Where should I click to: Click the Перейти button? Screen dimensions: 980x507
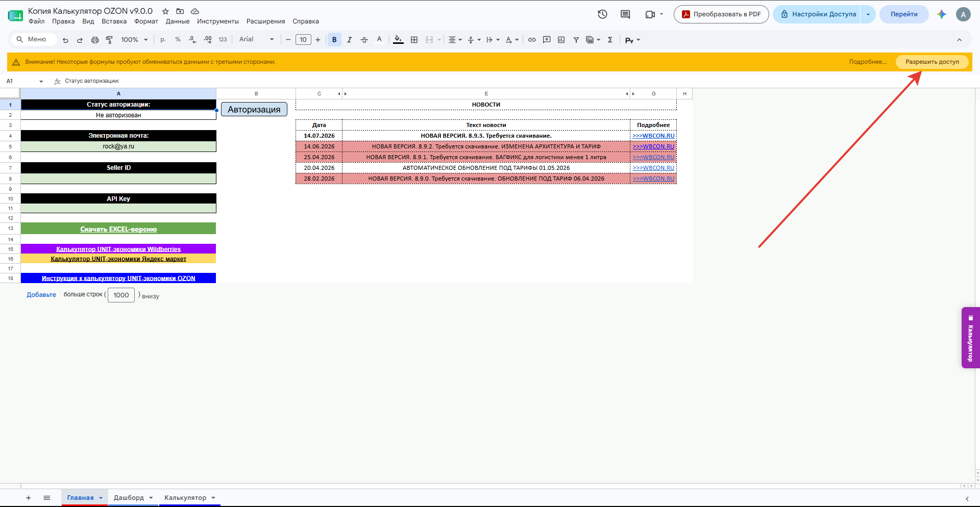pyautogui.click(x=904, y=14)
